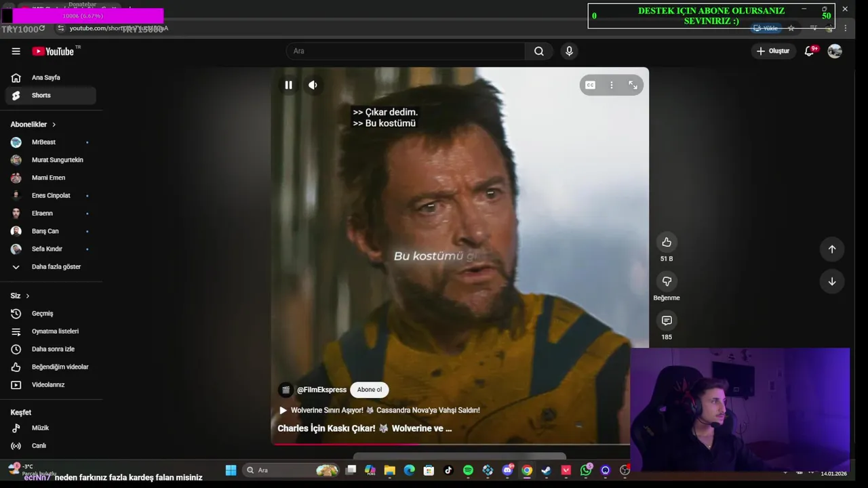868x488 pixels.
Task: Go to the previous Short with up arrow
Action: point(832,249)
